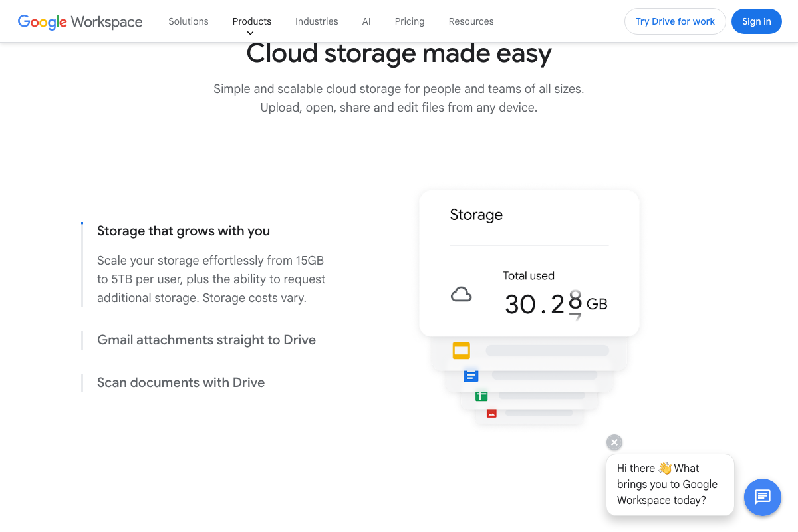
Task: Click the cloud icon in Storage card
Action: tap(462, 295)
